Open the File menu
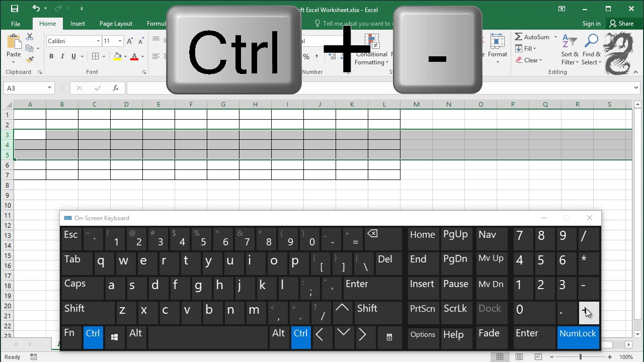 (x=16, y=24)
